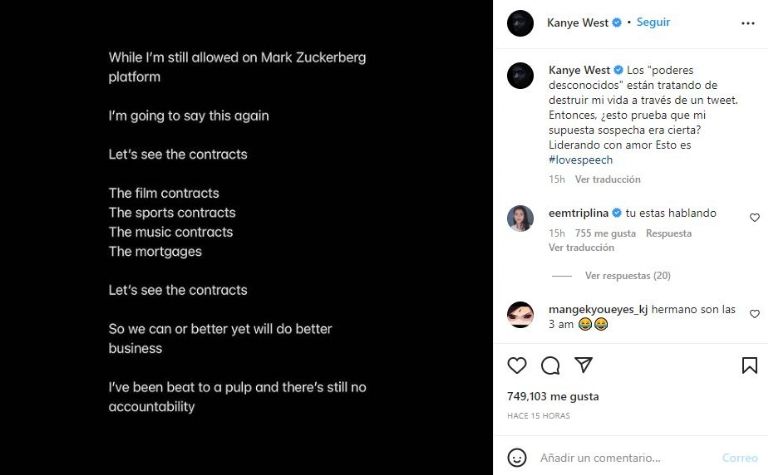Expand Ver respuestas (20) replies
This screenshot has width=768, height=475.
point(627,275)
